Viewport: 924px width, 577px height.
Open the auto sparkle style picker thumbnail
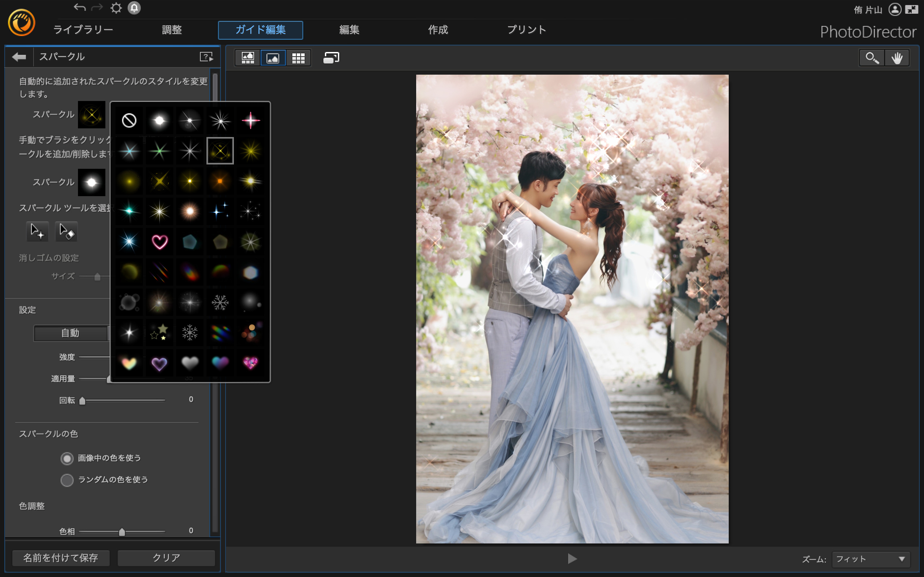point(92,114)
